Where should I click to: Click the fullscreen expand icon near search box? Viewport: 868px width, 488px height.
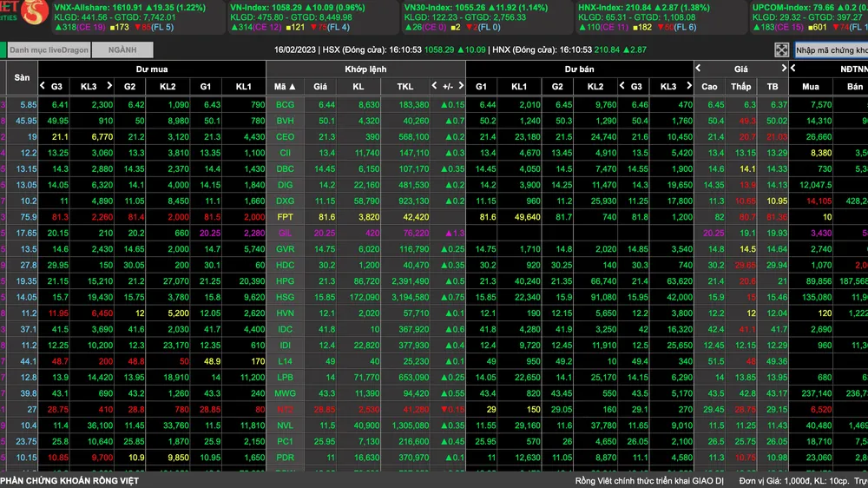click(x=781, y=49)
